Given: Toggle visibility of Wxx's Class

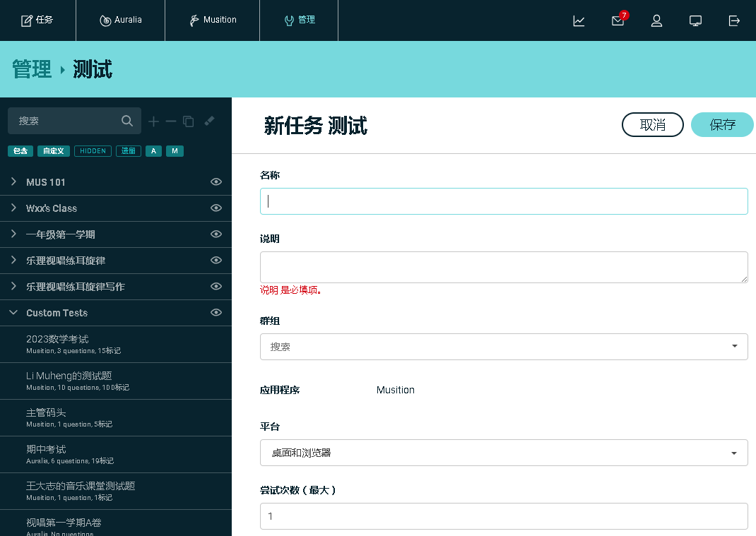Looking at the screenshot, I should coord(216,208).
